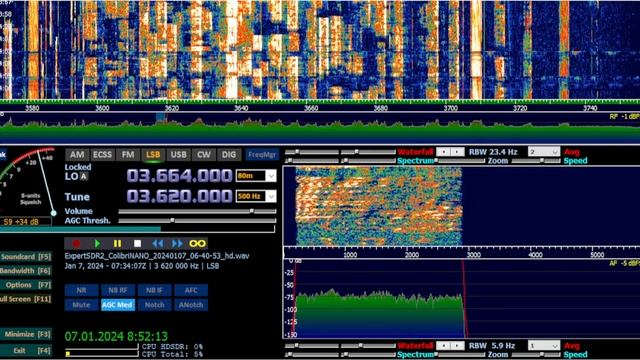The height and width of the screenshot is (360, 640).
Task: Toggle endless loop playback
Action: click(198, 244)
